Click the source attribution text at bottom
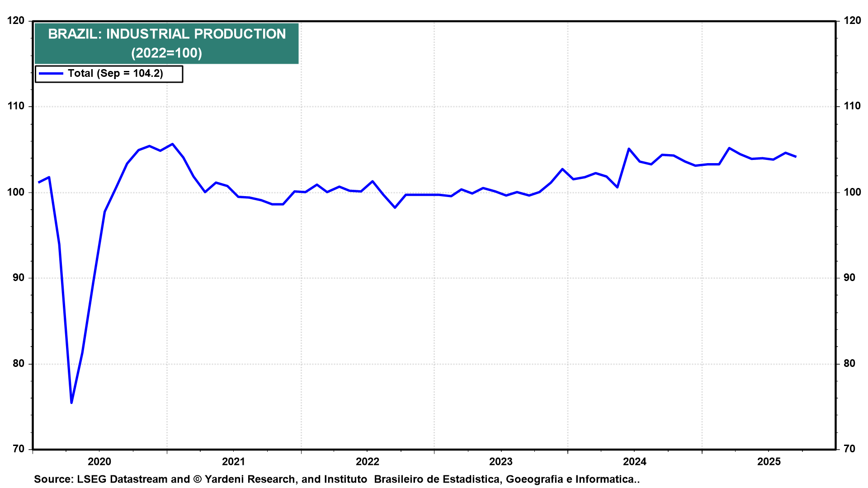Screen dimensions: 868x488 [336, 479]
